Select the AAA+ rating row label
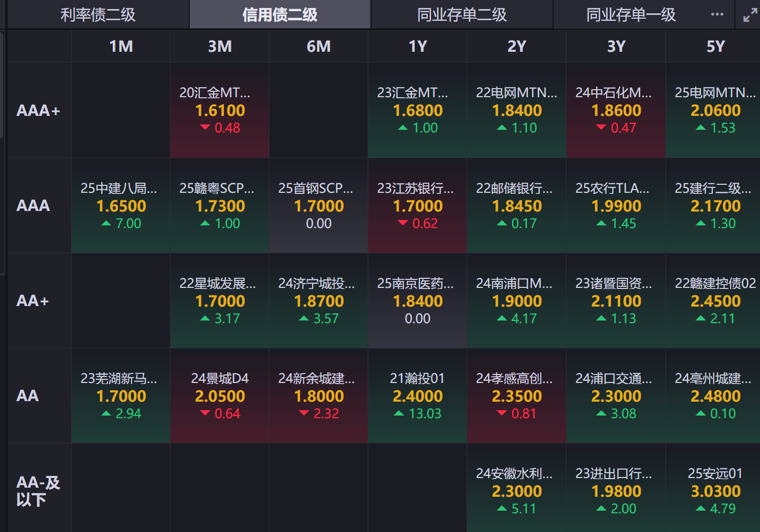This screenshot has height=532, width=760. pyautogui.click(x=38, y=111)
